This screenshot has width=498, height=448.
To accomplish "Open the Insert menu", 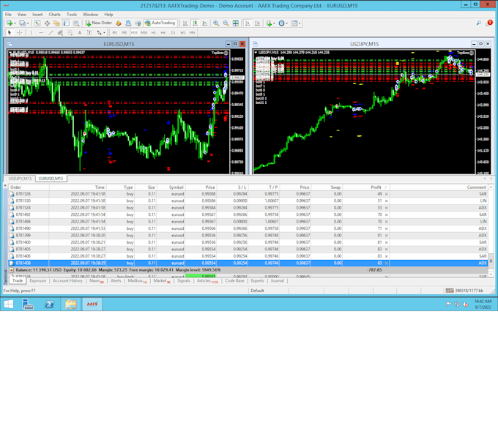I will [x=37, y=15].
